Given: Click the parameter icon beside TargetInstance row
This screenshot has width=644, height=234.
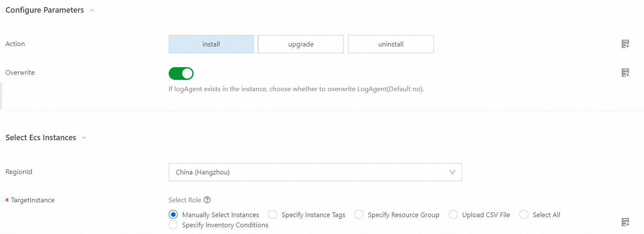Looking at the screenshot, I should (625, 222).
